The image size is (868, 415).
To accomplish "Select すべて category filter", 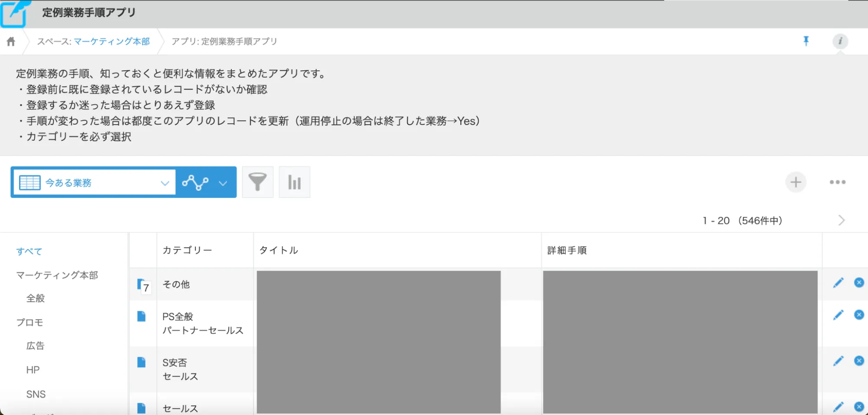I will pyautogui.click(x=29, y=251).
